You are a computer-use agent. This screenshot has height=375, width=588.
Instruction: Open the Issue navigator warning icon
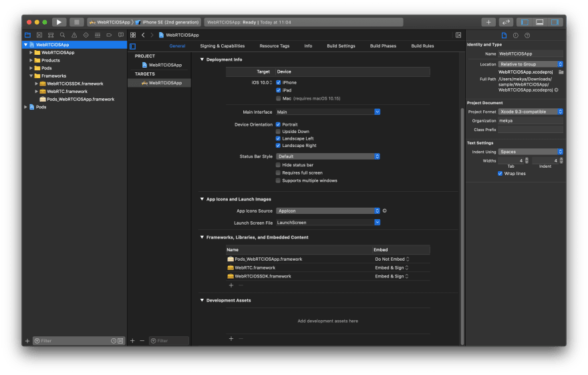click(x=74, y=35)
